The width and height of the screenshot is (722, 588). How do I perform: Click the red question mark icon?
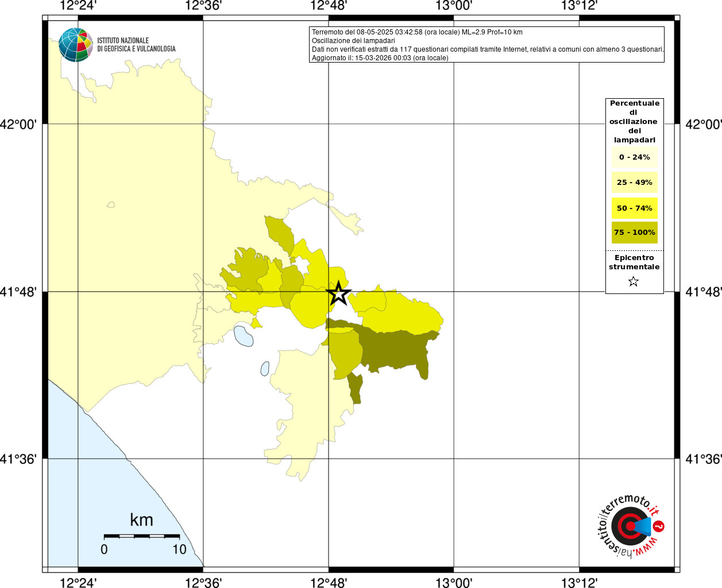click(659, 526)
